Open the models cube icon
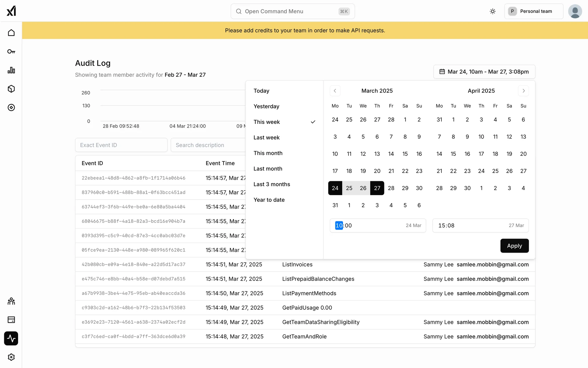 click(11, 89)
